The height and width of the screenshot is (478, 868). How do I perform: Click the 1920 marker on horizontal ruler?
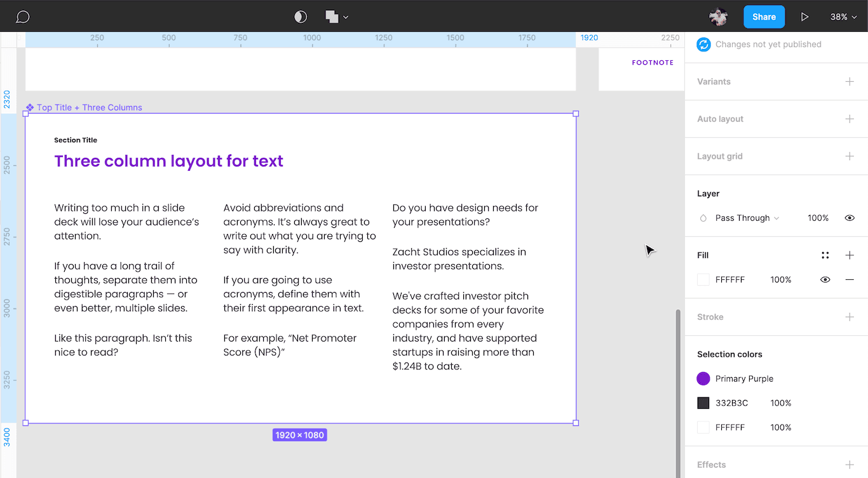point(589,38)
